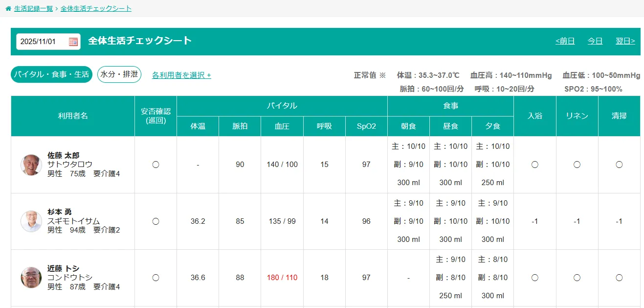Click the name 杉本 勇
Screen dimensions: 644x308
(60, 212)
